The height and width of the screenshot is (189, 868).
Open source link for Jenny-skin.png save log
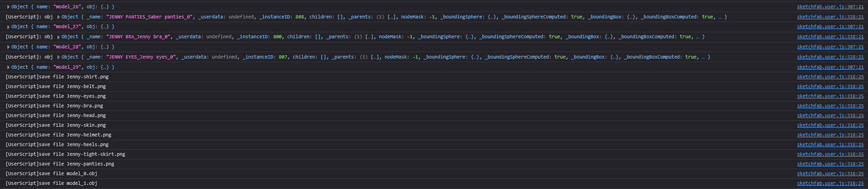point(830,125)
